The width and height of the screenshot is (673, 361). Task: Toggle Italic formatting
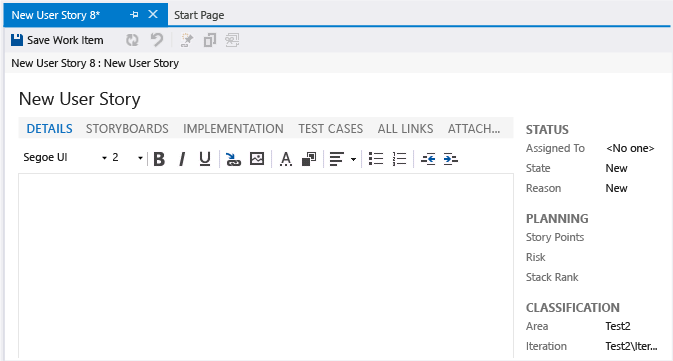182,159
